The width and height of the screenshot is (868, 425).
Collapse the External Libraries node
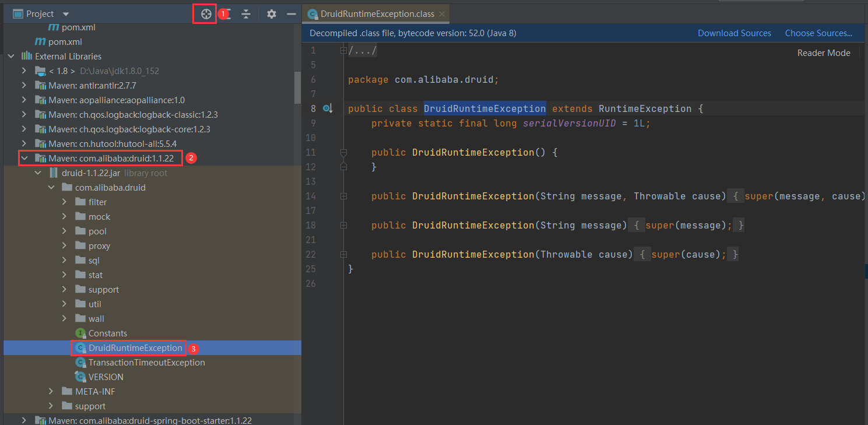coord(10,57)
